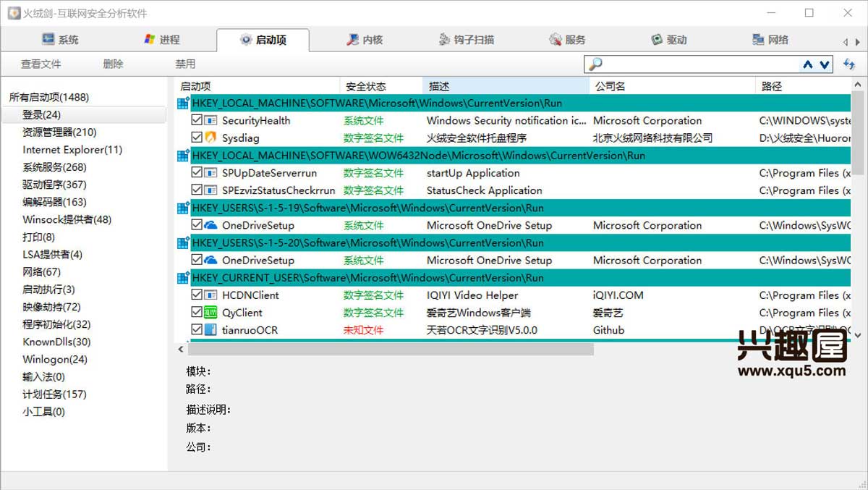
Task: Select Winlogon(24) category
Action: [55, 359]
